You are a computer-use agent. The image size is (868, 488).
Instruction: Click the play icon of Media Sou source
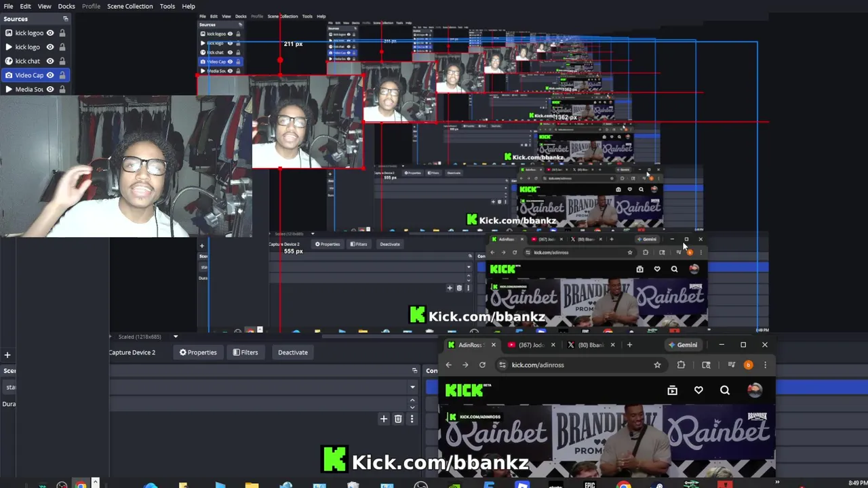8,89
